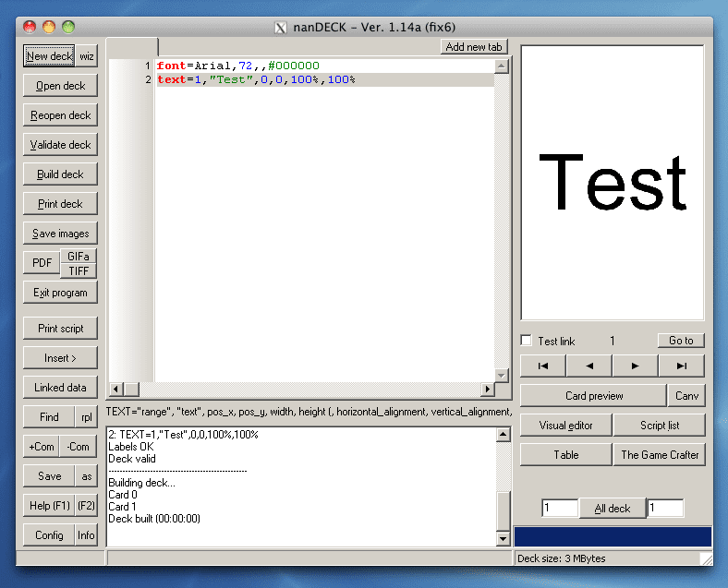Open the Insert > menu button

pos(60,358)
